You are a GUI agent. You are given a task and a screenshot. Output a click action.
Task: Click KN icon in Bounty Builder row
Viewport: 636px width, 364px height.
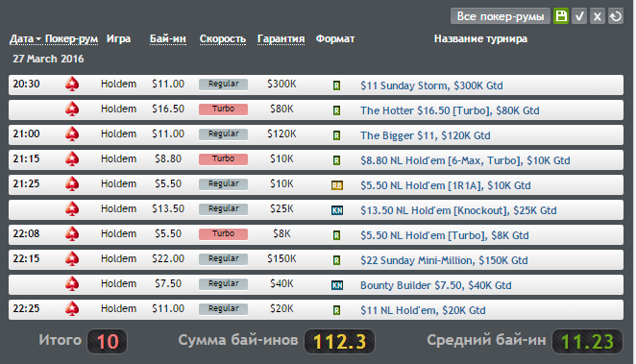(337, 285)
